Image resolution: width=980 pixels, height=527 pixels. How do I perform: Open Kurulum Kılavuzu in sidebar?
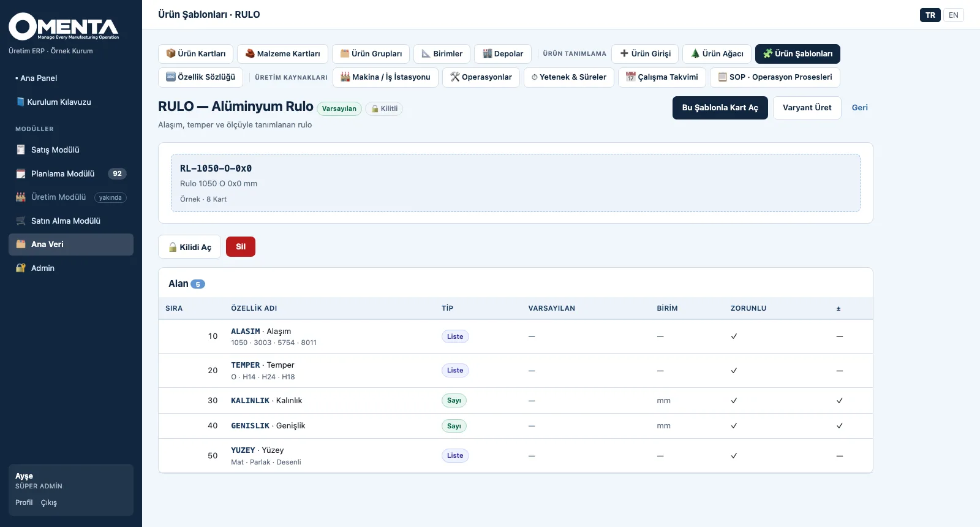[71, 102]
